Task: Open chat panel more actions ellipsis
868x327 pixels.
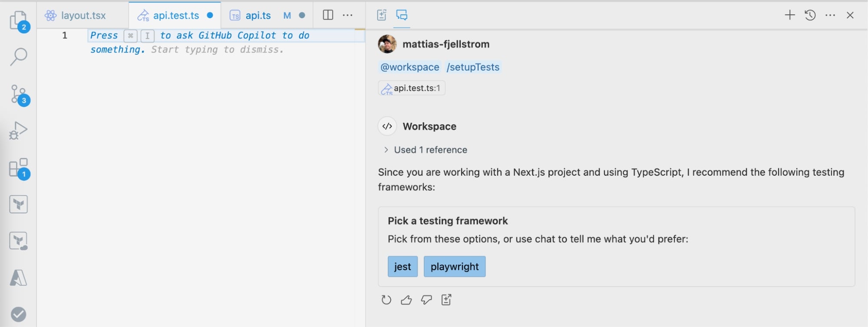Action: click(x=830, y=16)
